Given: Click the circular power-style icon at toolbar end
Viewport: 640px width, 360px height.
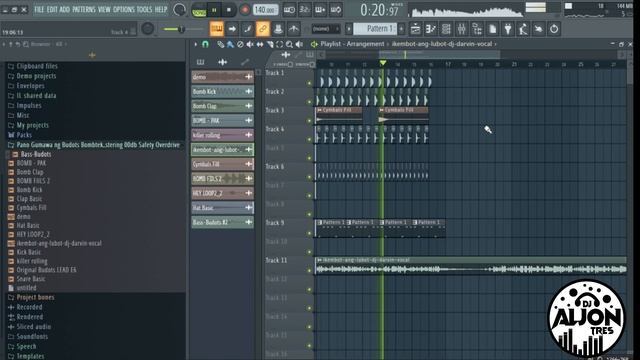Looking at the screenshot, I should [x=554, y=29].
